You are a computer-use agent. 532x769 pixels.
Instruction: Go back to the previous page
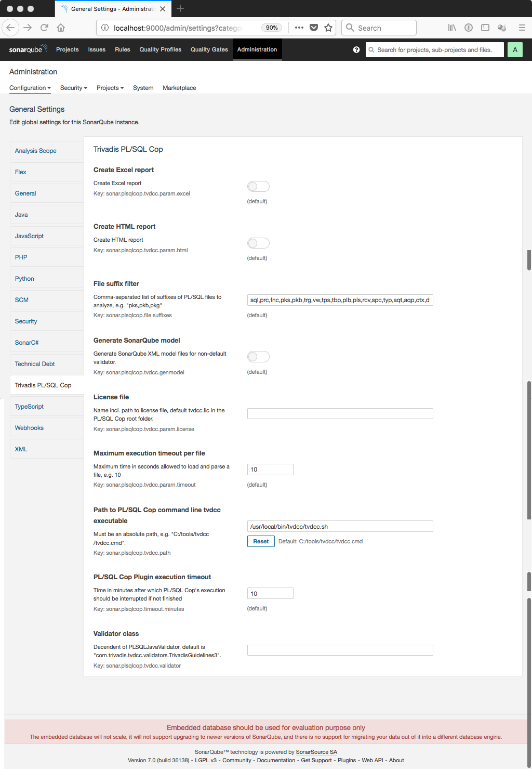tap(10, 28)
